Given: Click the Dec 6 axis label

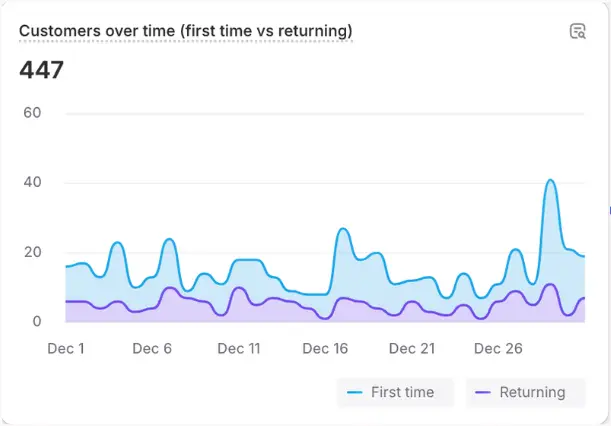Looking at the screenshot, I should (x=152, y=349).
